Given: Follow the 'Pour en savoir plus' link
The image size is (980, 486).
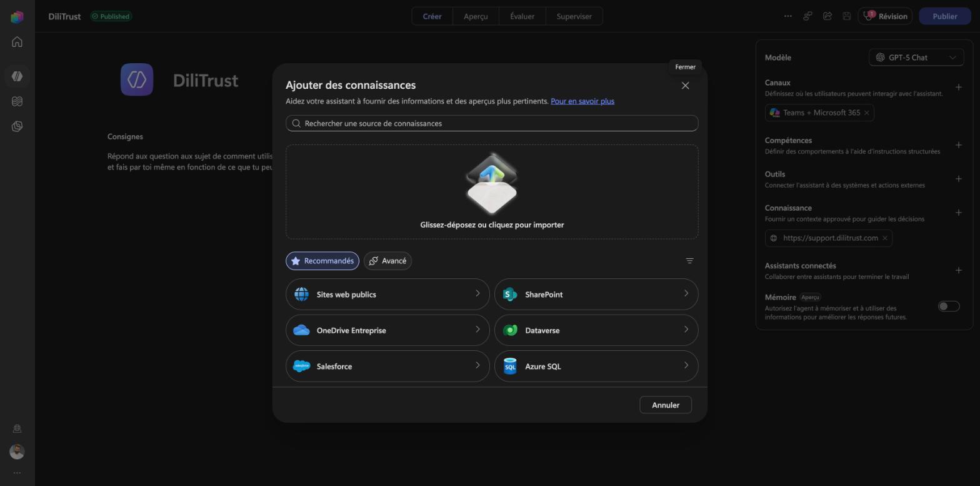Looking at the screenshot, I should [x=582, y=101].
